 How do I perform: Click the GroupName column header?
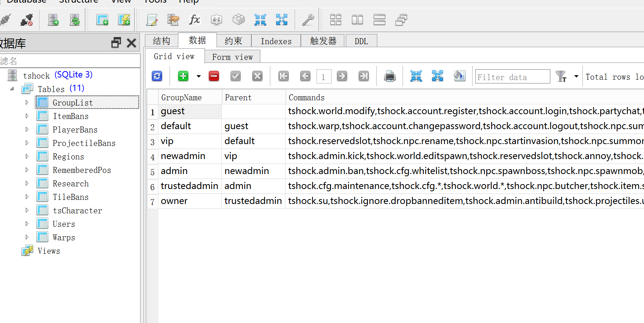182,98
